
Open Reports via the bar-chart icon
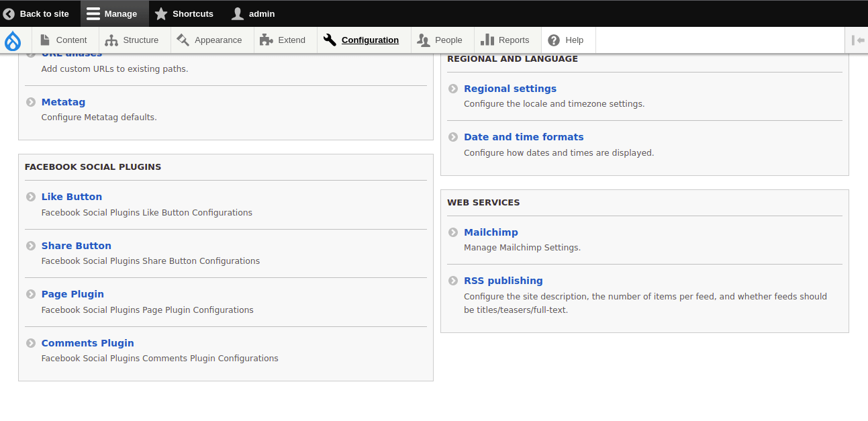point(484,40)
